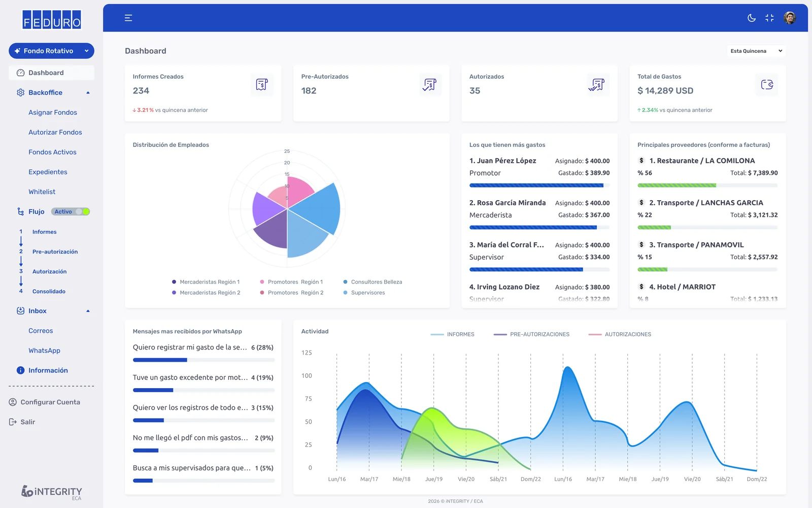Screen dimensions: 812x508
Task: Click Juan Pérez López spending progress bar
Action: pyautogui.click(x=539, y=185)
